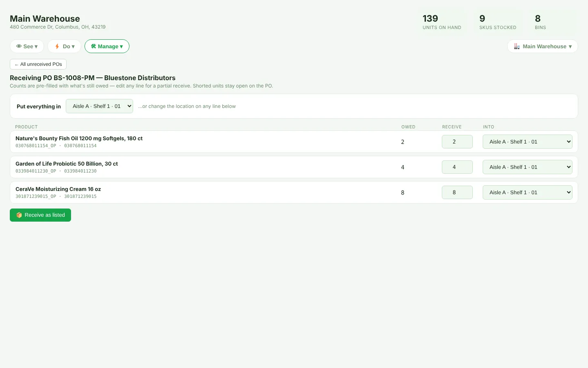Select Nature's Bounty Fish Oil product name
Screen dimensions: 588x368
coord(79,139)
